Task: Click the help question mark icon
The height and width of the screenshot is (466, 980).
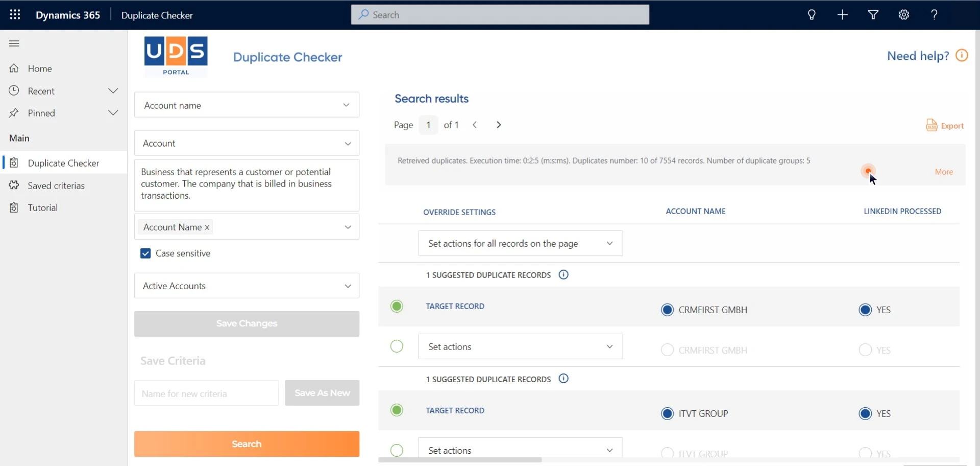Action: (934, 15)
